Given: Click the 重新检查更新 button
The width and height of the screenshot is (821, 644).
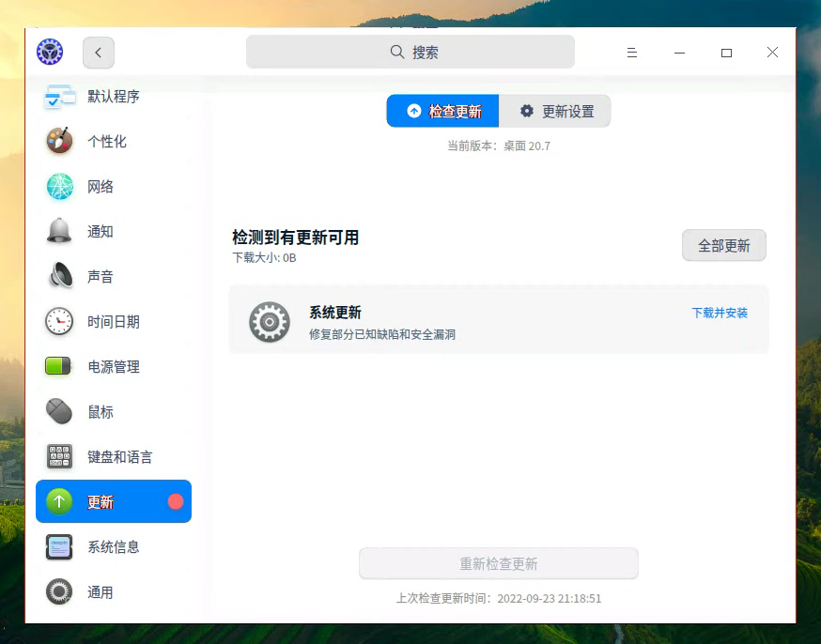Looking at the screenshot, I should (x=499, y=563).
